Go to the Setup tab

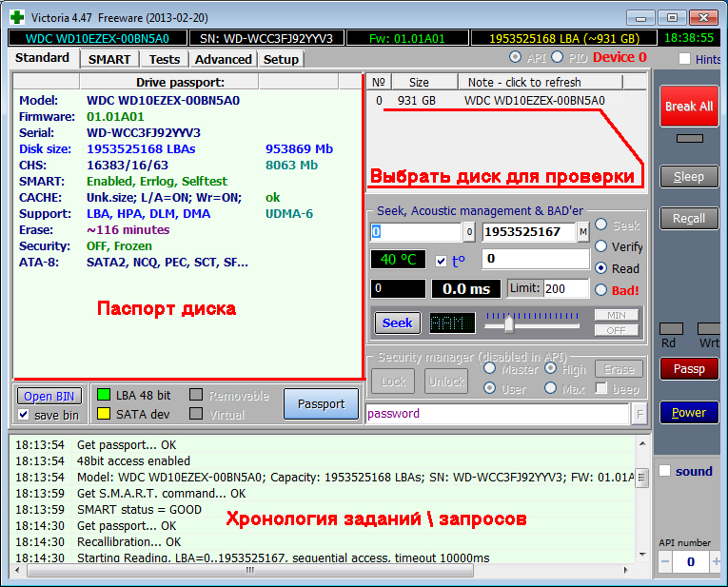[281, 59]
